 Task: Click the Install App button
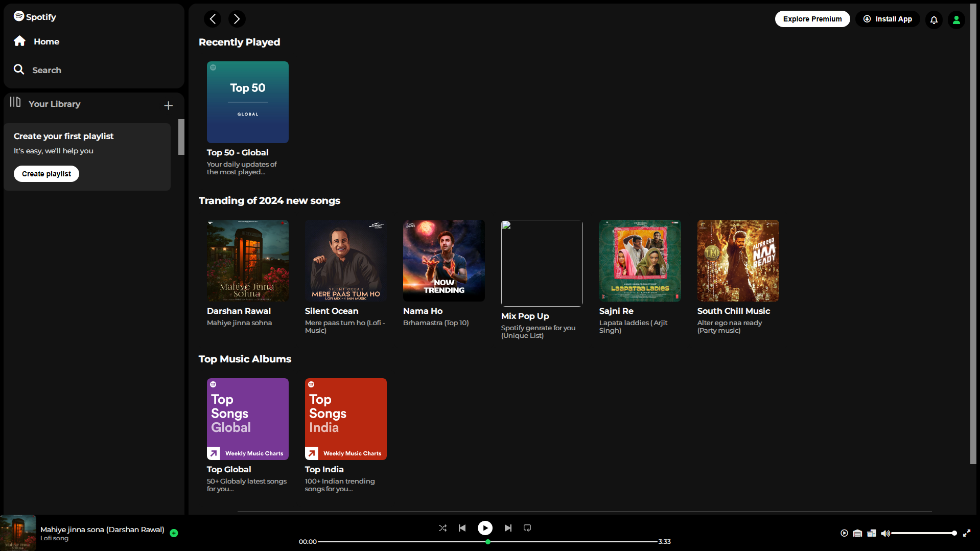point(888,19)
